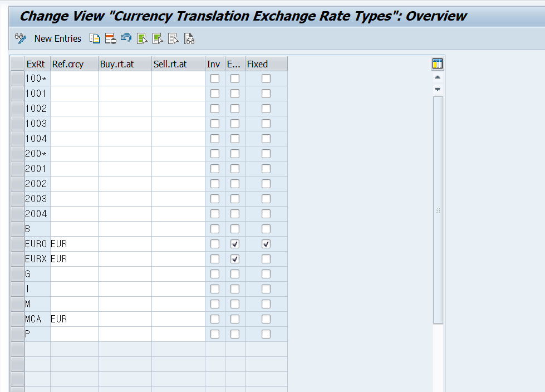Click scroll down arrow of table
545x392 pixels.
coord(438,89)
